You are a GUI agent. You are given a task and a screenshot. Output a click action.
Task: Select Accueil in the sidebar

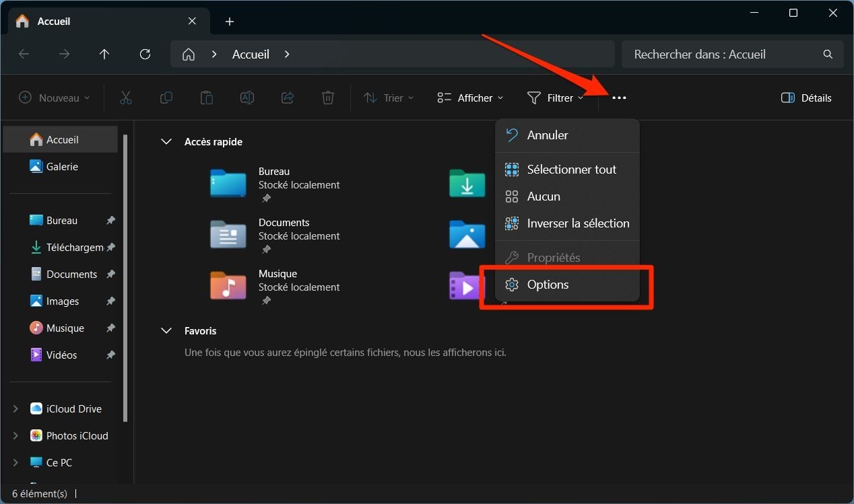tap(61, 140)
